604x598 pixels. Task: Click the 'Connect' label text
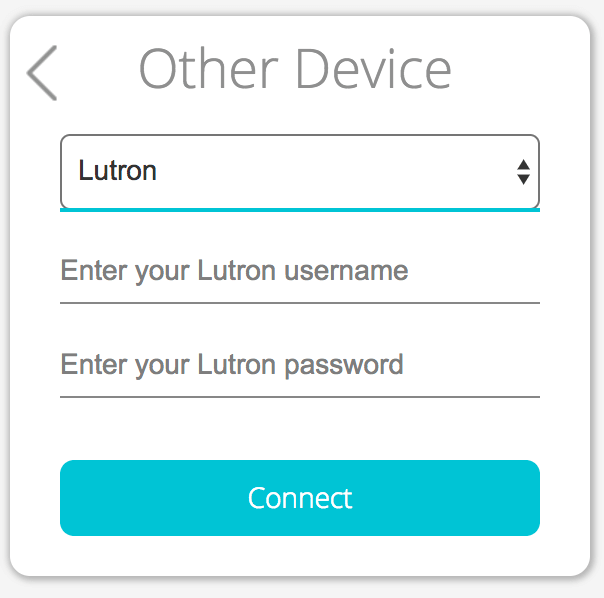[x=300, y=498]
